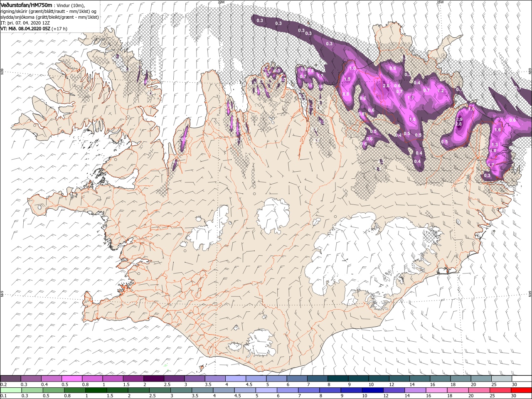Click the 30 label on the rain scale
The width and height of the screenshot is (532, 399).
tap(514, 396)
